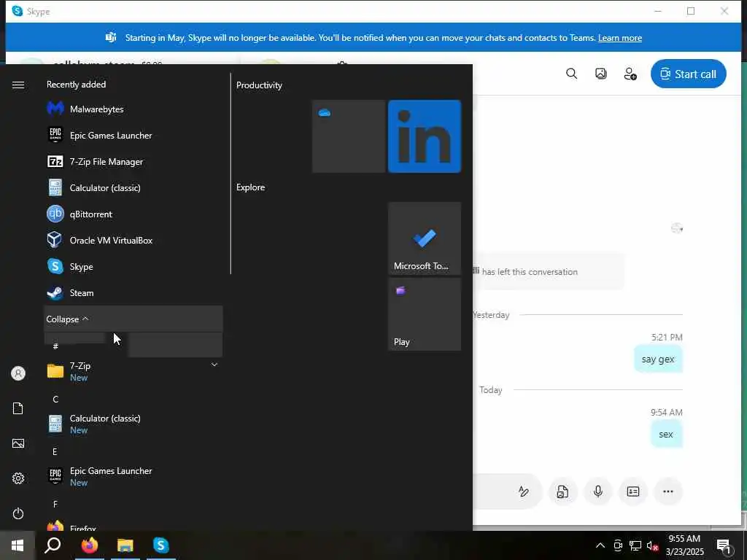Click the E letter group header
The width and height of the screenshot is (747, 560).
(55, 451)
